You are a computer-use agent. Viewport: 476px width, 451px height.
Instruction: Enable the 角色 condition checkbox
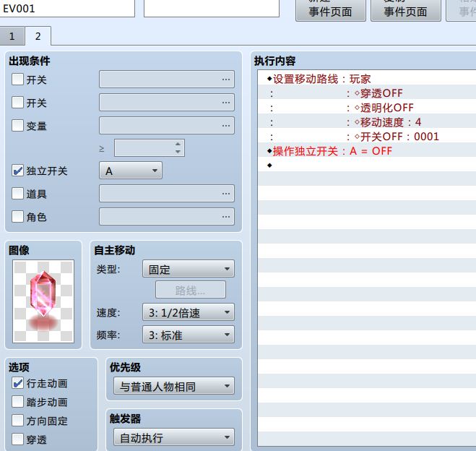click(17, 217)
